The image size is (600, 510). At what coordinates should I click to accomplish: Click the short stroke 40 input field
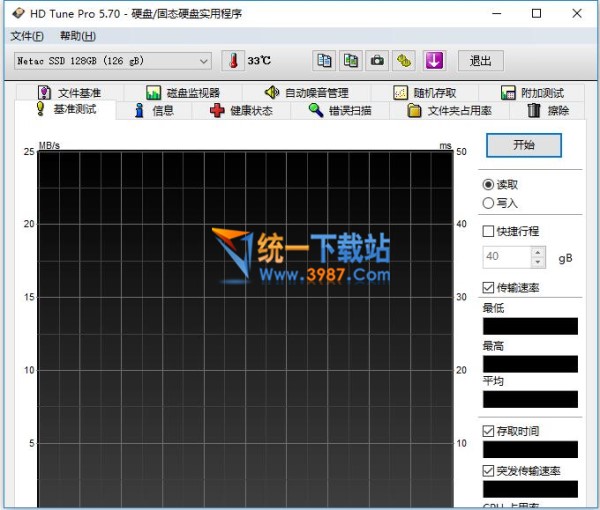point(507,257)
